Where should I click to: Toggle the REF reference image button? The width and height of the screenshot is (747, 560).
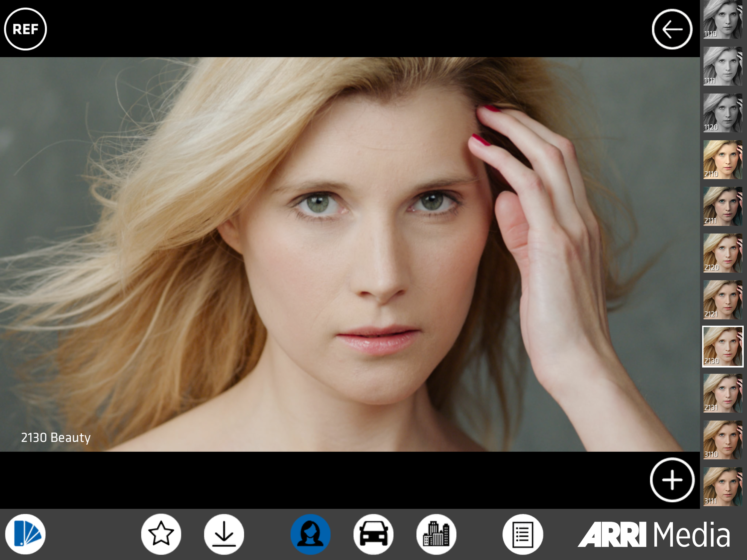point(25,29)
